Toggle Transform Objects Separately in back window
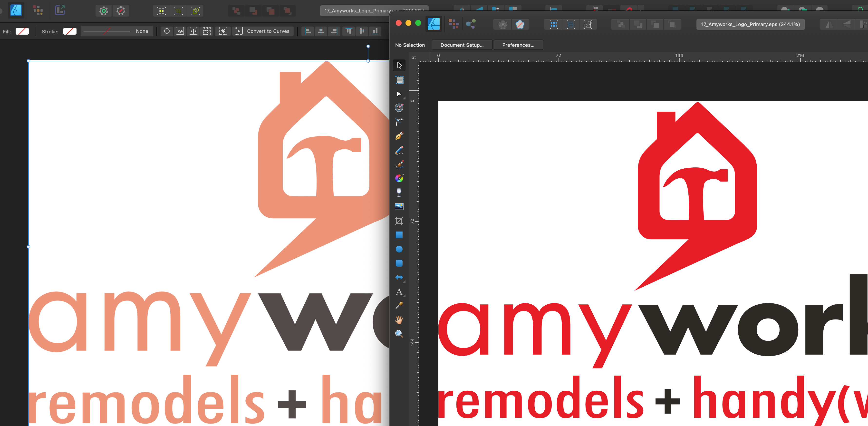868x426 pixels. [207, 31]
